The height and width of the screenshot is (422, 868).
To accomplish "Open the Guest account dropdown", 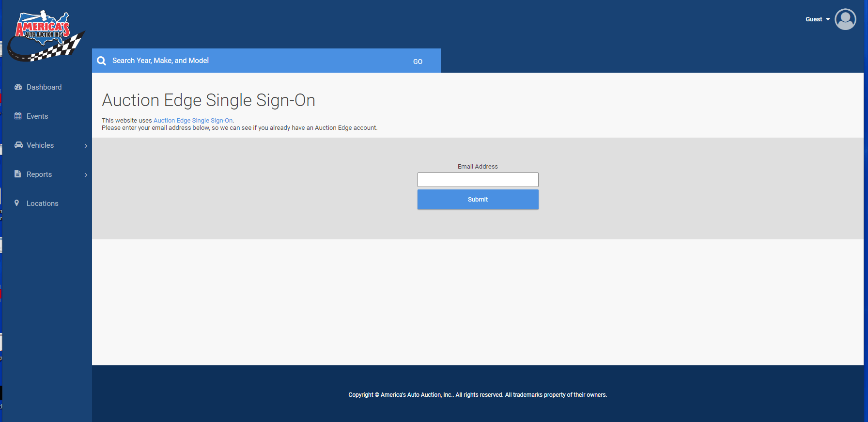I will [818, 19].
